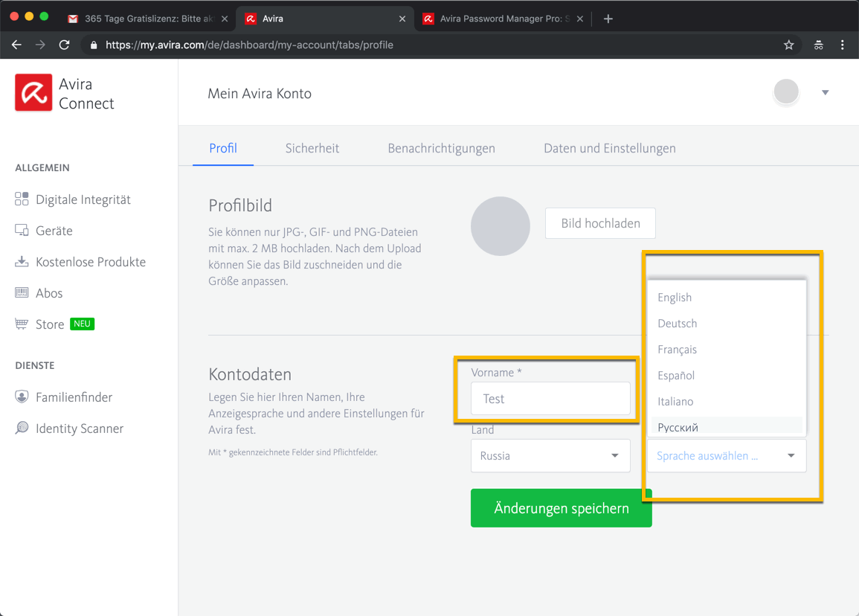This screenshot has width=859, height=616.
Task: Open the Benachrichtigungen tab
Action: (x=442, y=148)
